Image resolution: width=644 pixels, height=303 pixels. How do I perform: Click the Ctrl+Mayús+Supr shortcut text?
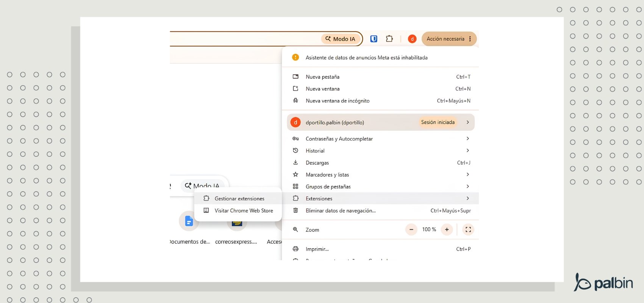pos(451,211)
